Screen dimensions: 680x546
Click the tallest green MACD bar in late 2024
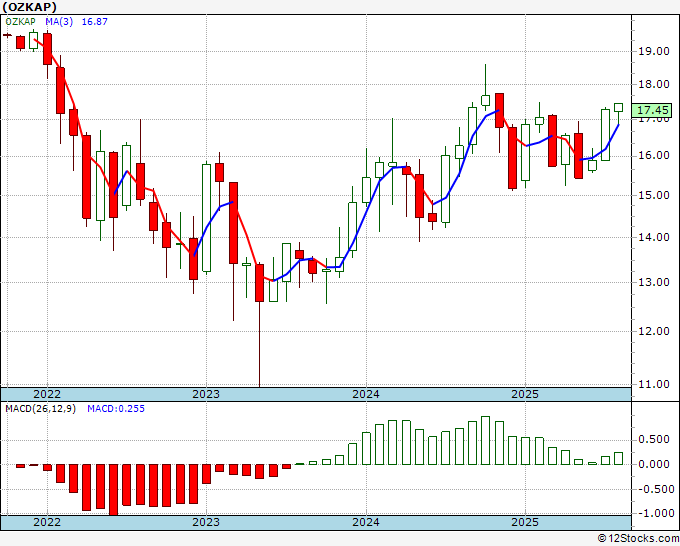(x=486, y=441)
